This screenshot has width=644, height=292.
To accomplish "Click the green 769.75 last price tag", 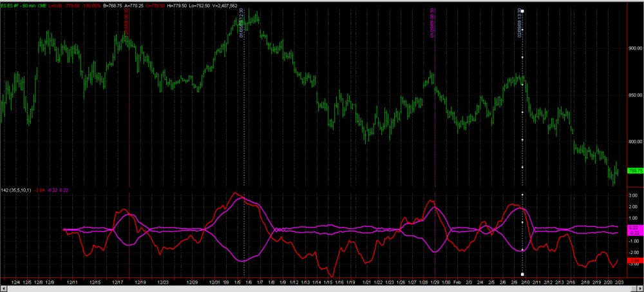I will (x=635, y=171).
